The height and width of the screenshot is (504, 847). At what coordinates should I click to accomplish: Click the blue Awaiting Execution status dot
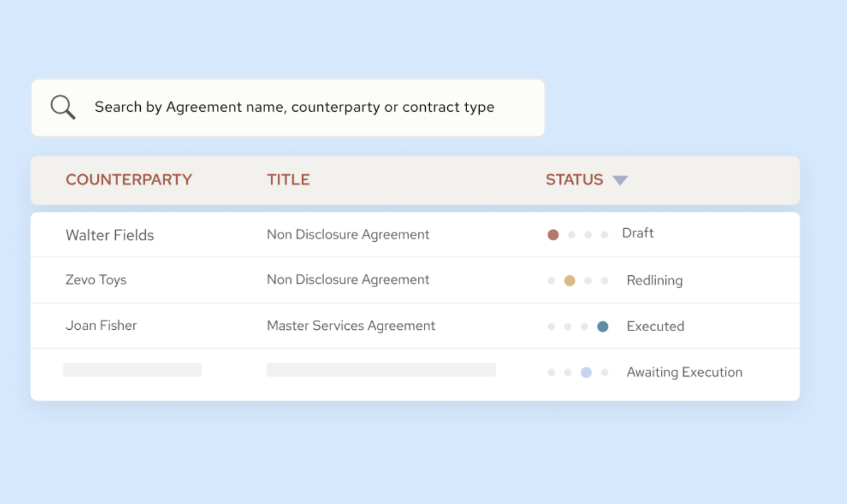tap(586, 372)
